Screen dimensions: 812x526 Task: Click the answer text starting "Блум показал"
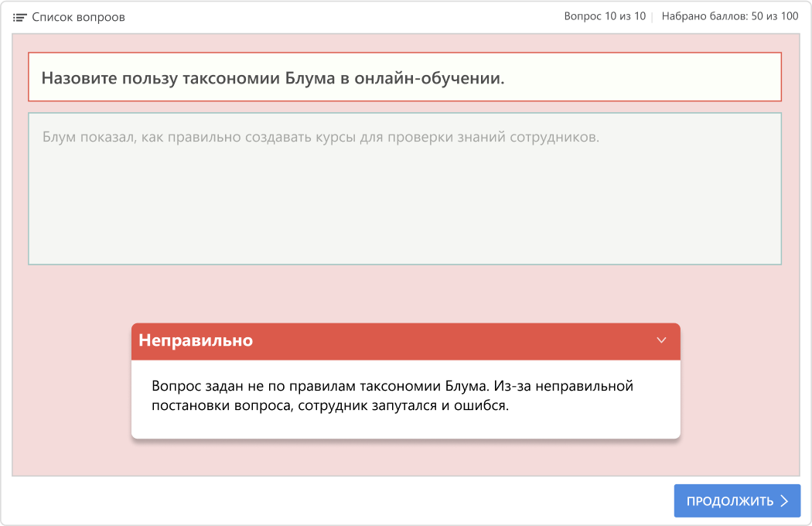[x=320, y=138]
